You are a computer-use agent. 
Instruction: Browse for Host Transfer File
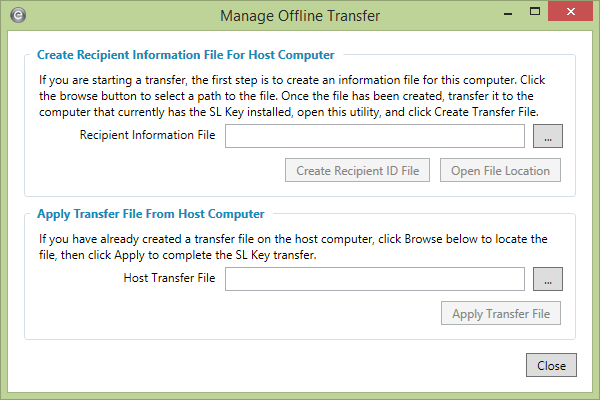(x=547, y=280)
